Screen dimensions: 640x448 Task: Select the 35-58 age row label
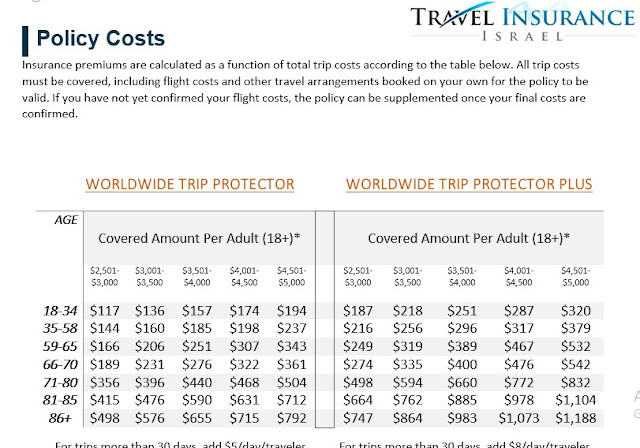(x=60, y=328)
